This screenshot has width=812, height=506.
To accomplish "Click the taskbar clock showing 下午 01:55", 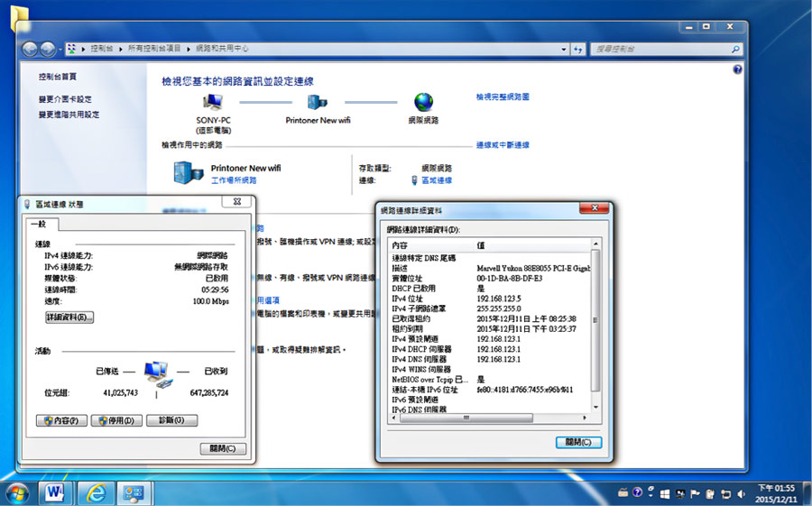I will (776, 493).
